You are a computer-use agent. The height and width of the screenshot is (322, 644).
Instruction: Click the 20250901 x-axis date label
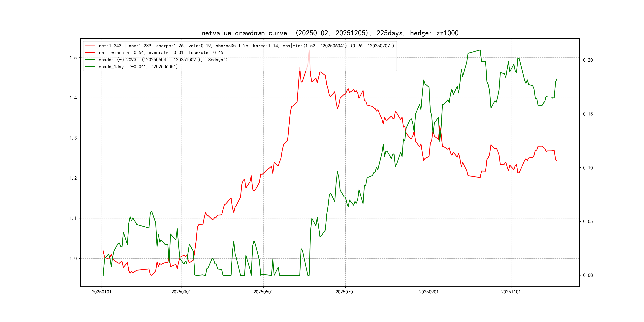click(429, 292)
